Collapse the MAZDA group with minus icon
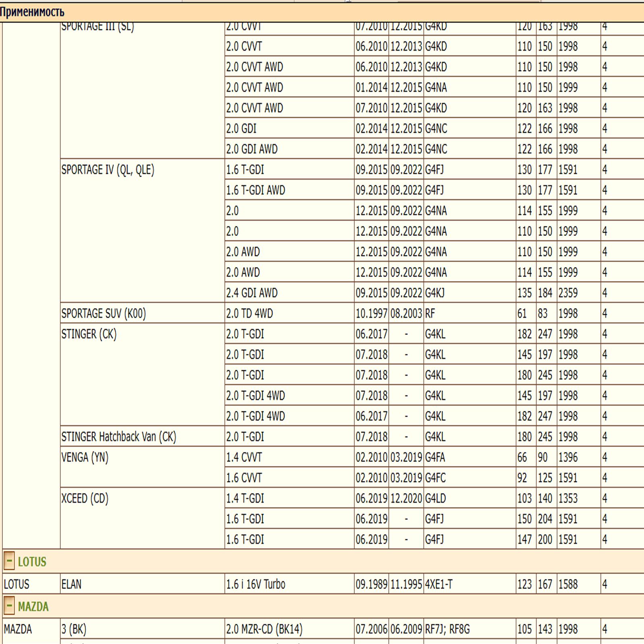This screenshot has height=644, width=644. pyautogui.click(x=10, y=606)
